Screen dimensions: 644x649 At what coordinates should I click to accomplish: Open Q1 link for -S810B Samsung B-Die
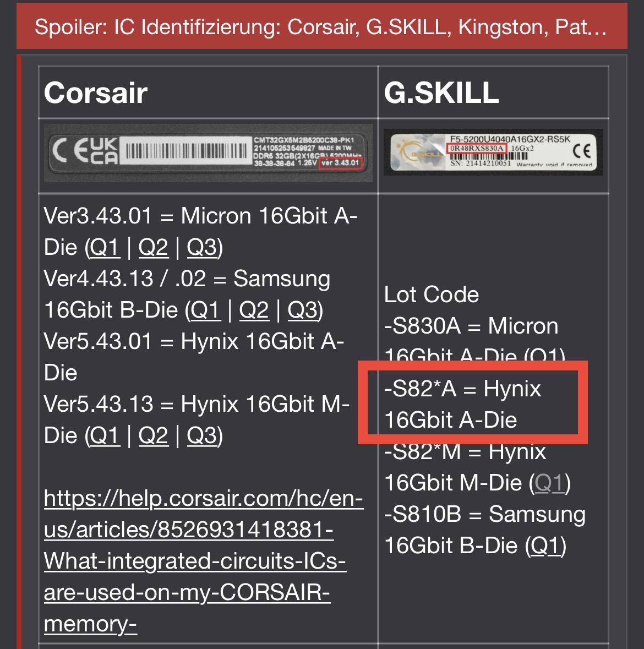[x=545, y=546]
